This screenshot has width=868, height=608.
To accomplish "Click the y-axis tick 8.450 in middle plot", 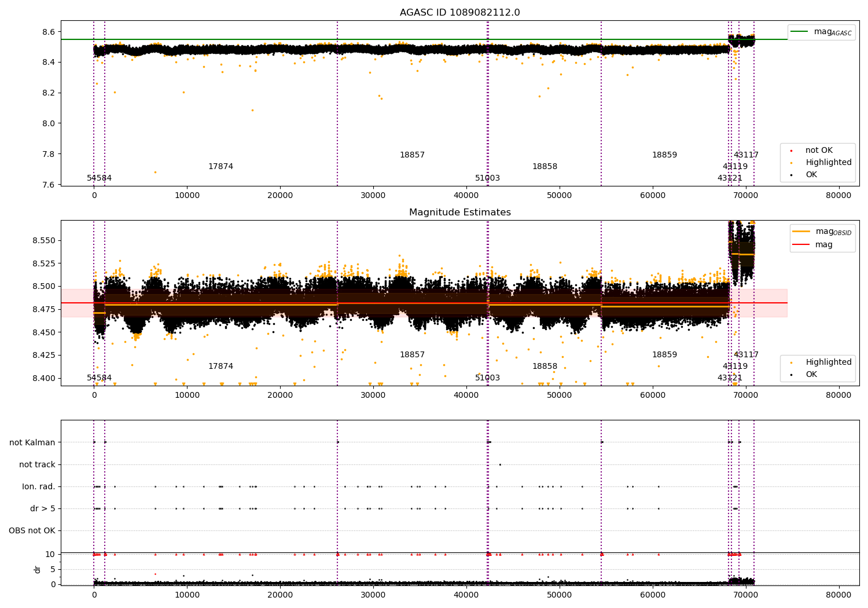I will click(44, 332).
